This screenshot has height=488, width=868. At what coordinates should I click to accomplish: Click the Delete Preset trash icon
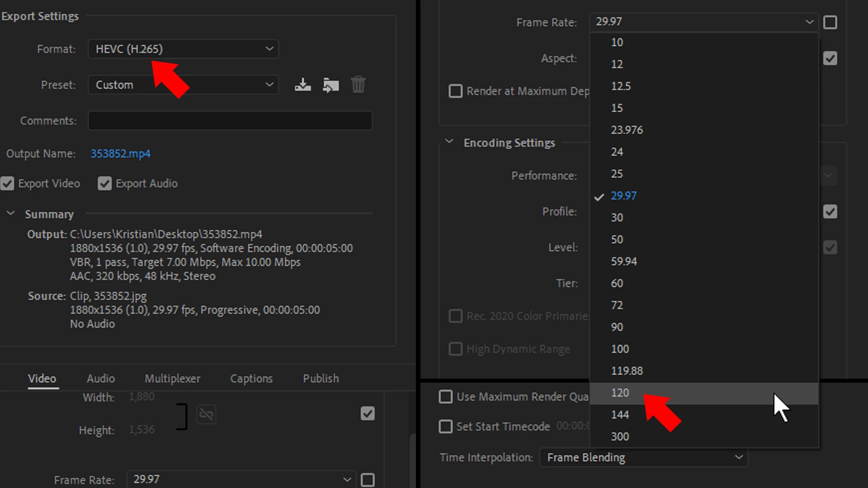[358, 84]
